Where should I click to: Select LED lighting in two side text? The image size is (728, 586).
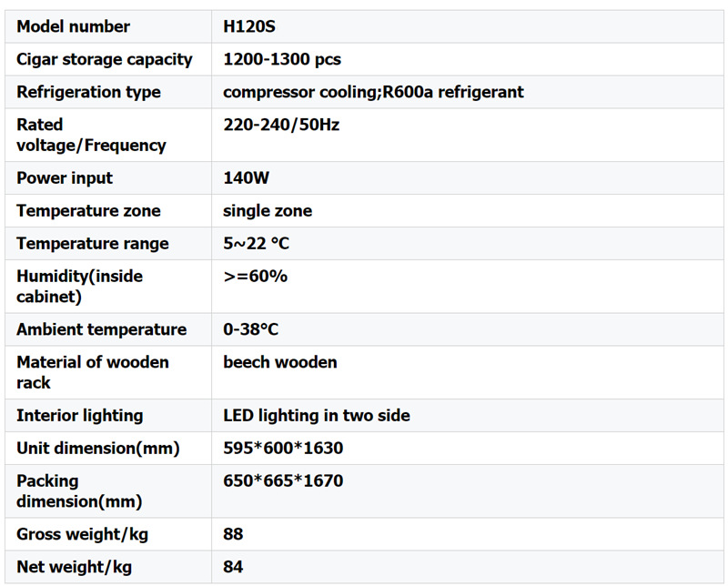click(317, 415)
